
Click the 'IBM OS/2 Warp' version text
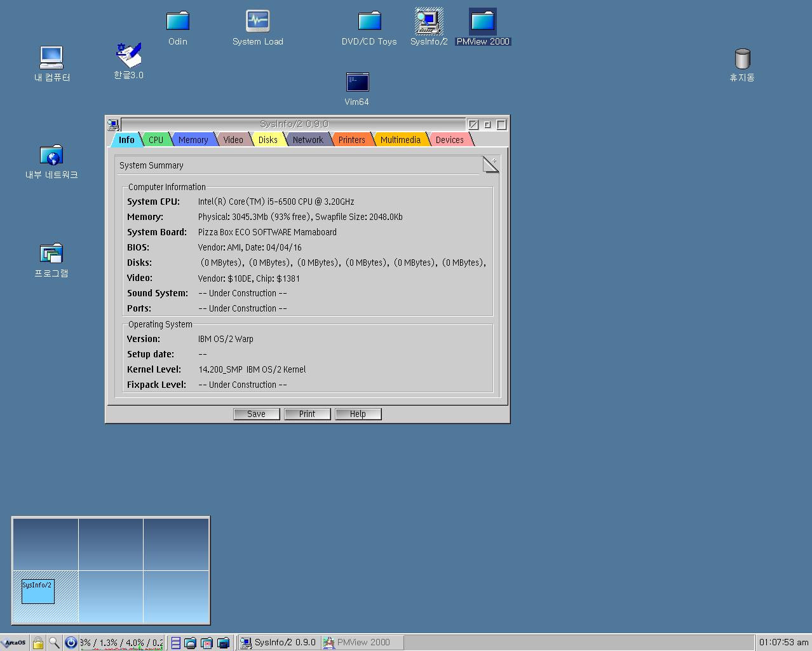(226, 339)
